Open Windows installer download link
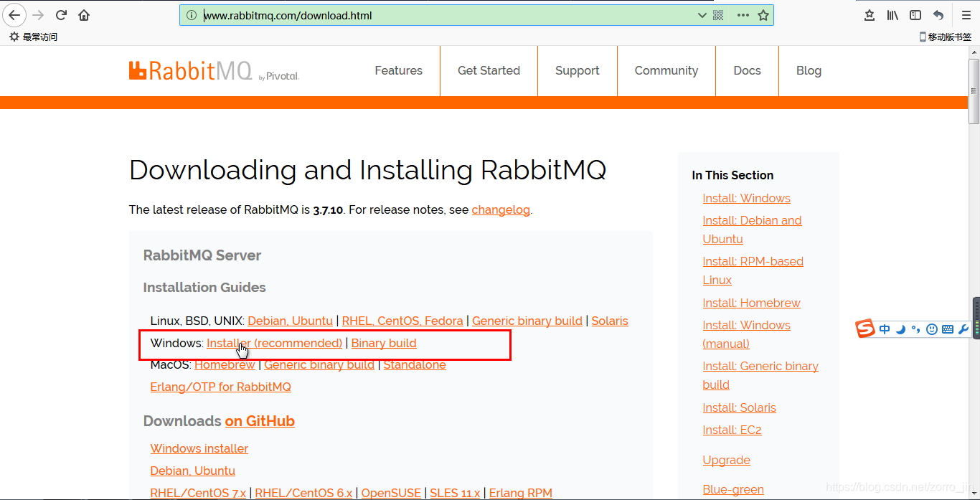 click(199, 448)
